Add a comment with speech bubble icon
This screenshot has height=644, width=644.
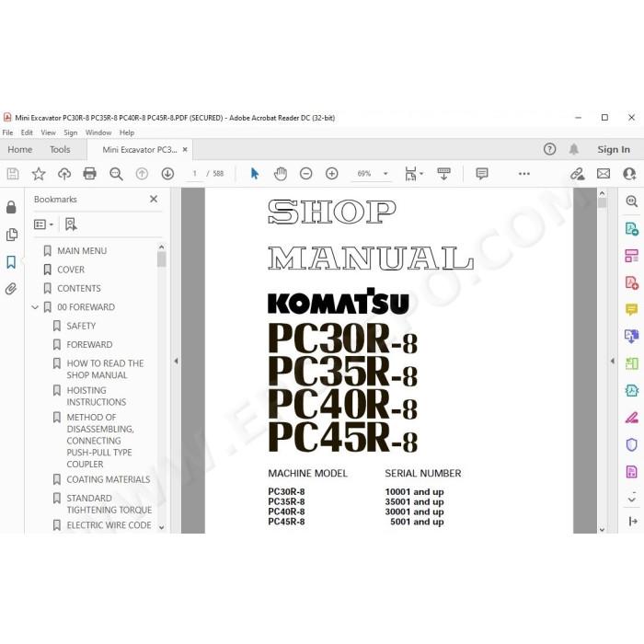point(482,174)
